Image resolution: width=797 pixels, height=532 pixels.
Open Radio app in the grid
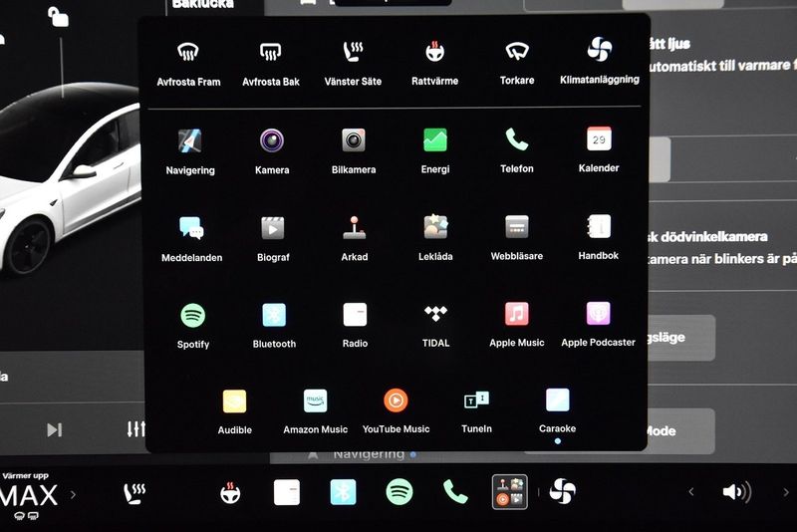coord(355,325)
